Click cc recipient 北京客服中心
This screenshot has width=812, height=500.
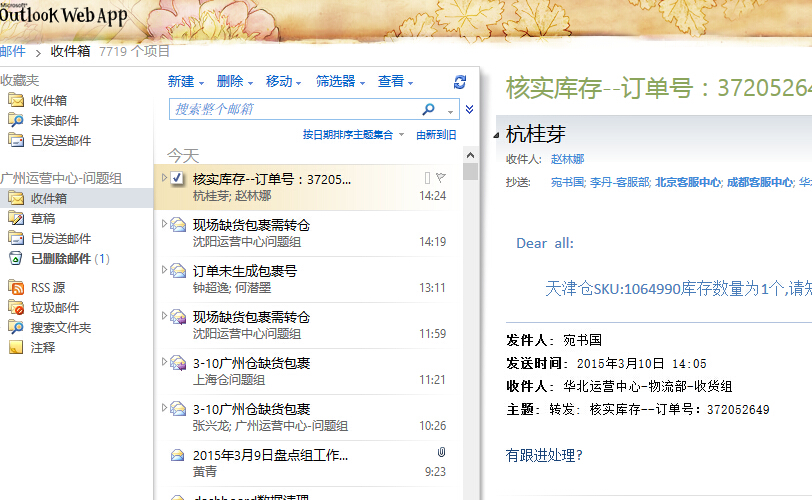click(x=688, y=182)
